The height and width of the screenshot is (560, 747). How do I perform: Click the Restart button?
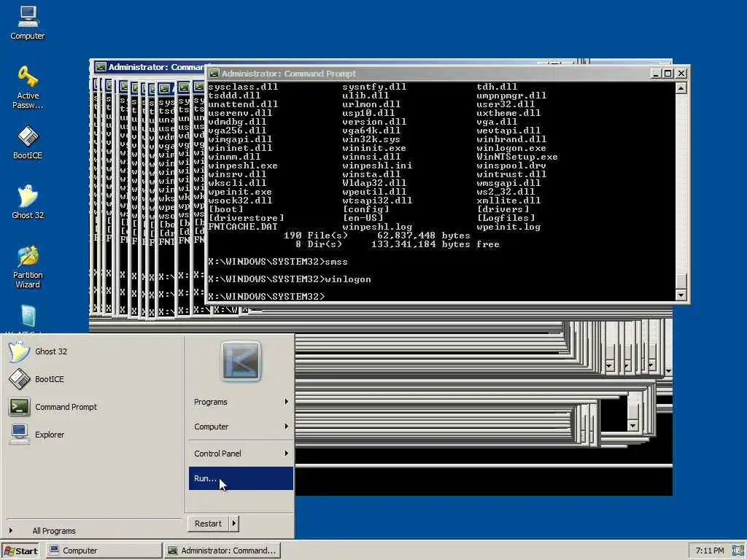click(x=208, y=524)
